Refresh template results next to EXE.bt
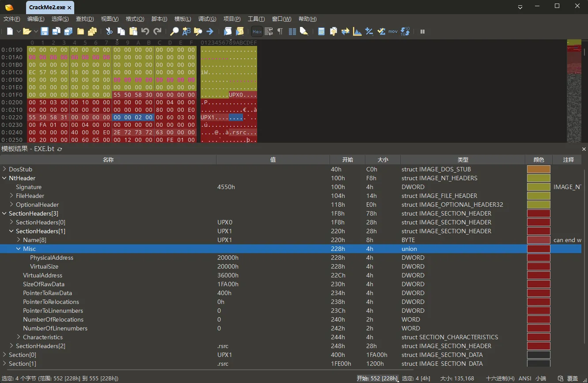This screenshot has width=588, height=383. [60, 149]
